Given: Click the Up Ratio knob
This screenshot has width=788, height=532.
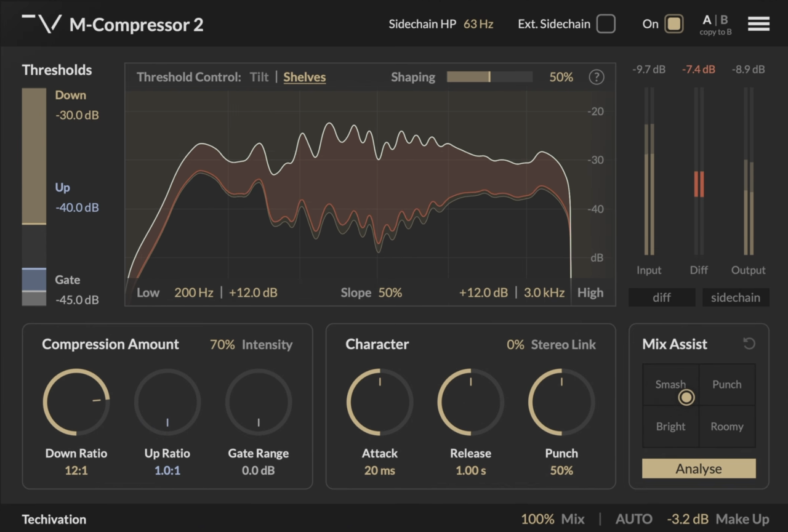Looking at the screenshot, I should (167, 402).
